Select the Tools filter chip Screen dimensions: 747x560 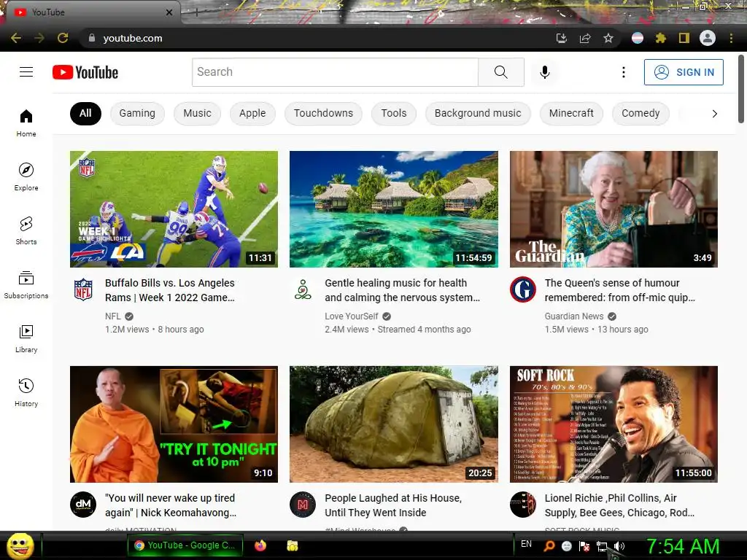coord(393,113)
